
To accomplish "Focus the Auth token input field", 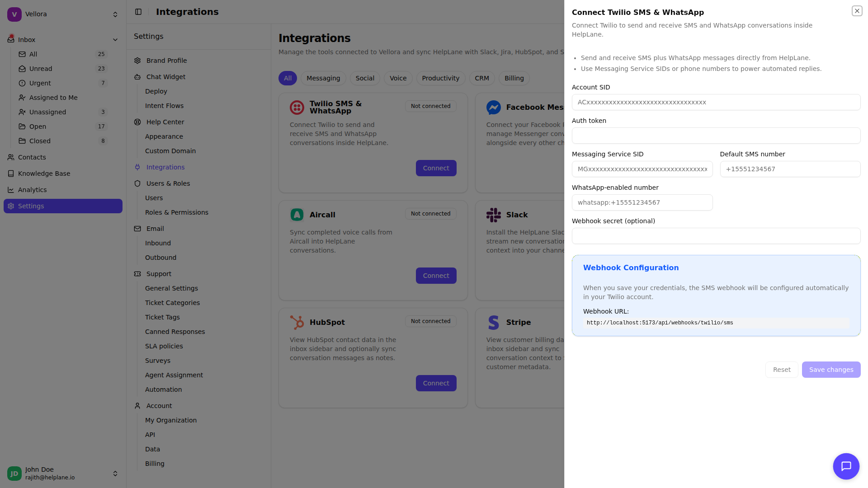I will click(x=716, y=136).
